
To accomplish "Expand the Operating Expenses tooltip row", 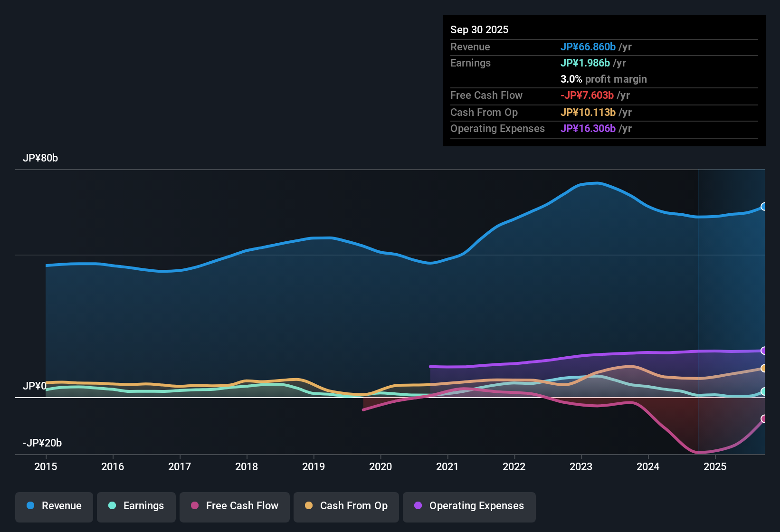I will [497, 128].
